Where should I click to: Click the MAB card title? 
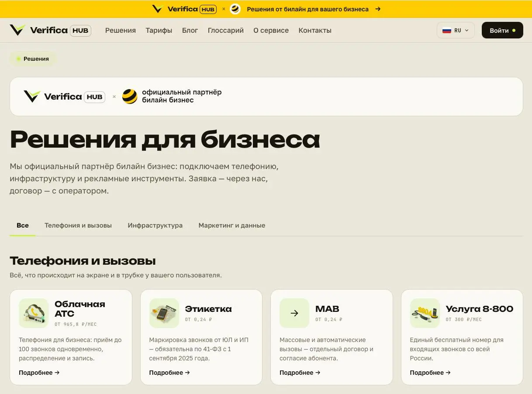point(327,309)
